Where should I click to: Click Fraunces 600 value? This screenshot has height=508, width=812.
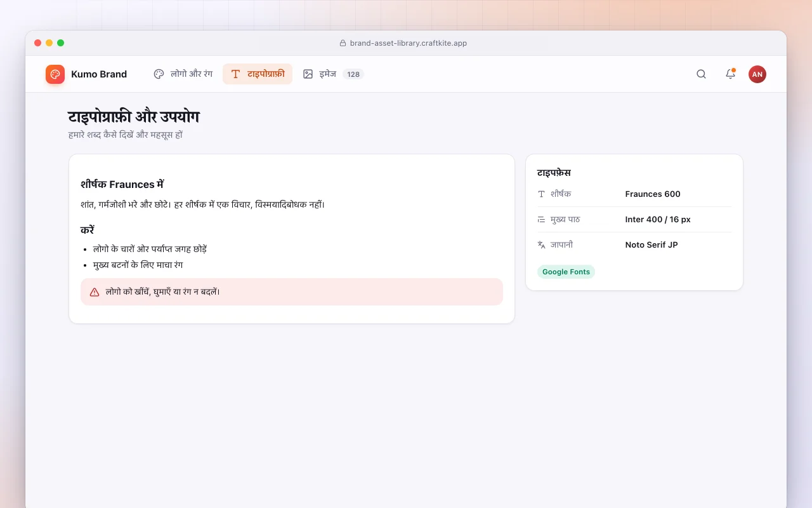coord(653,194)
